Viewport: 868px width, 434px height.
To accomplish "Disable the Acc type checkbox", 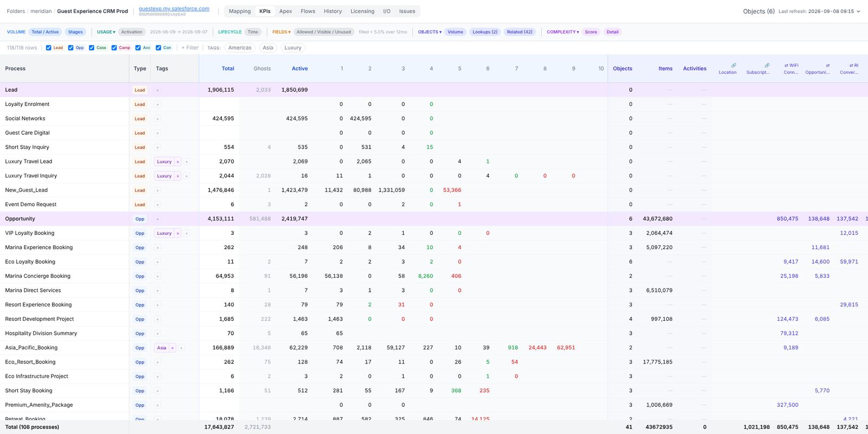I will click(138, 48).
